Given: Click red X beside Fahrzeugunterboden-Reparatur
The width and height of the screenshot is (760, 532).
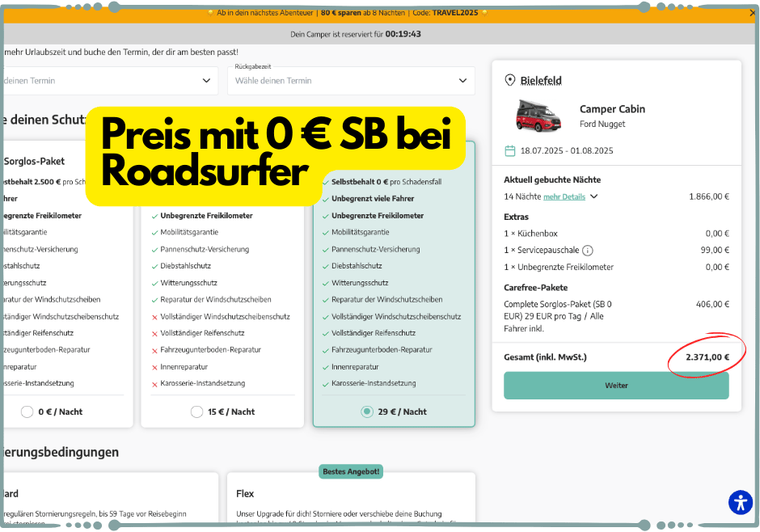Looking at the screenshot, I should 154,351.
